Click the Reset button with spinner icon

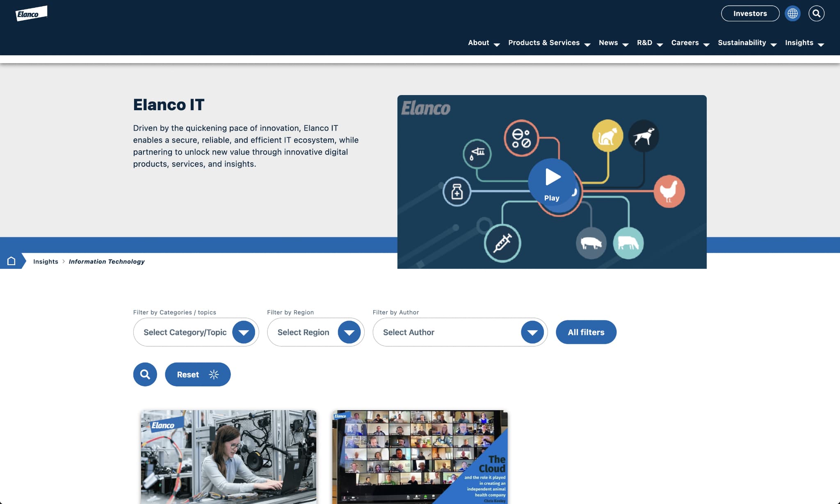[198, 375]
